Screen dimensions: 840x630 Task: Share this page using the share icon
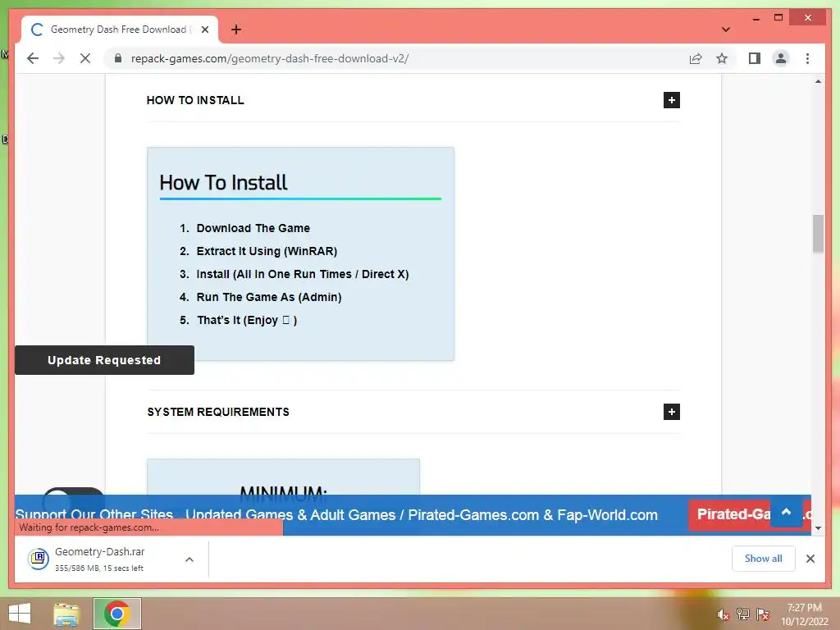[x=696, y=58]
